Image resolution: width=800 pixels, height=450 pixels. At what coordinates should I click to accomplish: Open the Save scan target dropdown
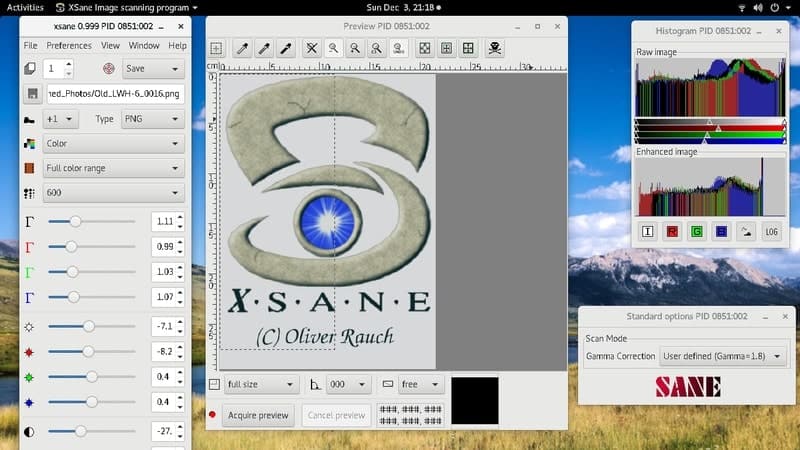click(153, 68)
